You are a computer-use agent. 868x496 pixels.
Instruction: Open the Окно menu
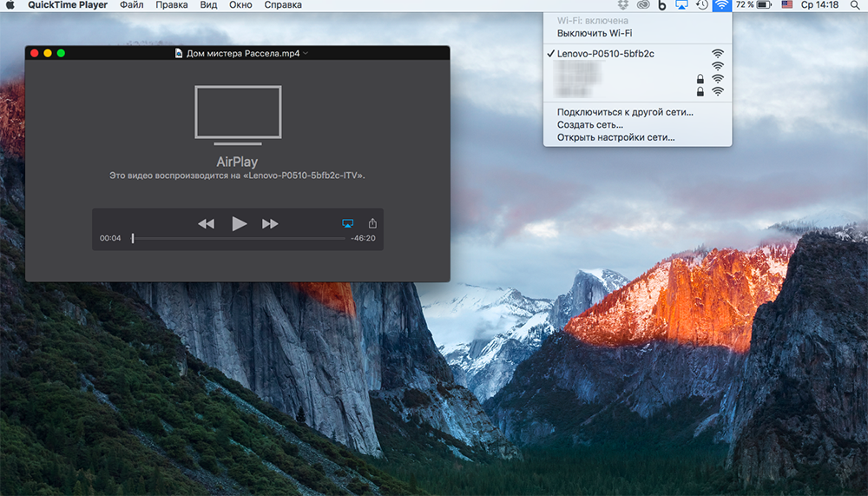[240, 5]
